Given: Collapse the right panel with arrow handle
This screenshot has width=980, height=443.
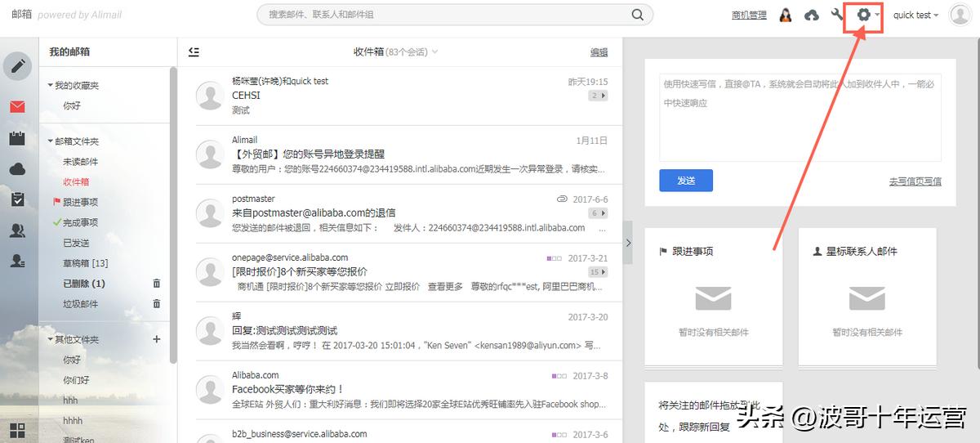Looking at the screenshot, I should tap(628, 242).
